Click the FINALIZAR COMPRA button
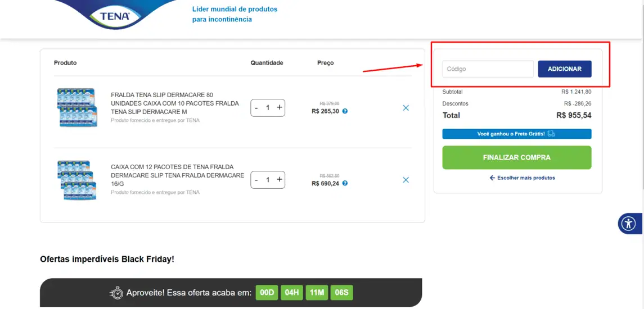 point(517,157)
